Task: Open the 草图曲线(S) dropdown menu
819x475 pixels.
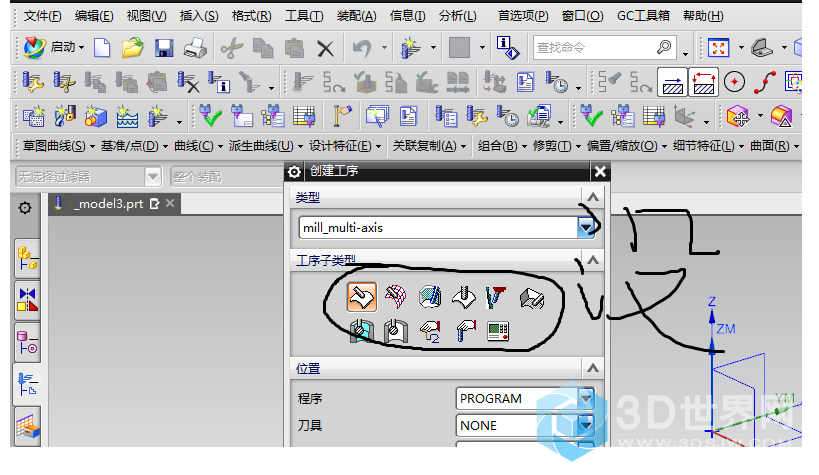Action: 58,146
